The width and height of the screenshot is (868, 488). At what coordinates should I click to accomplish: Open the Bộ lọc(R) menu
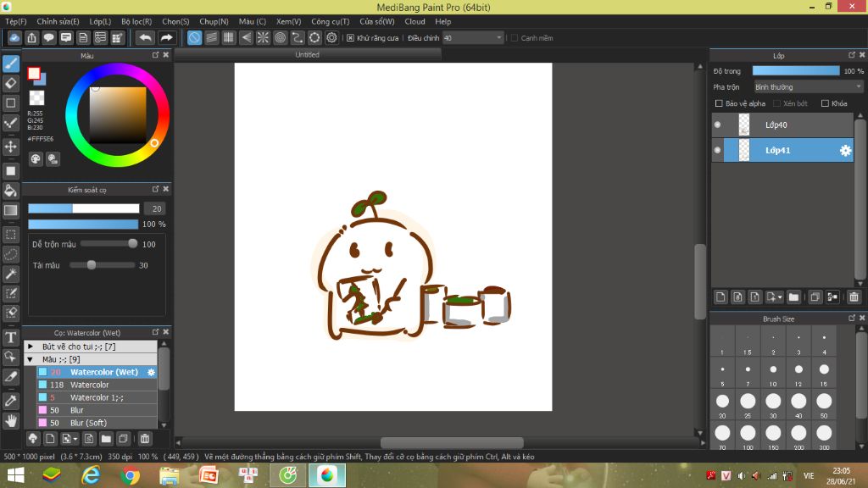tap(136, 21)
